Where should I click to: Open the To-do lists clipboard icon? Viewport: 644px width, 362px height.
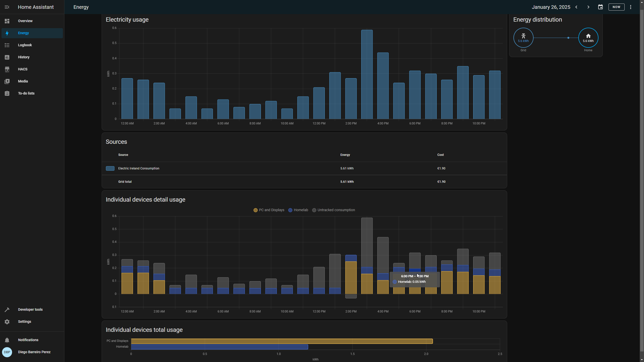coord(7,94)
